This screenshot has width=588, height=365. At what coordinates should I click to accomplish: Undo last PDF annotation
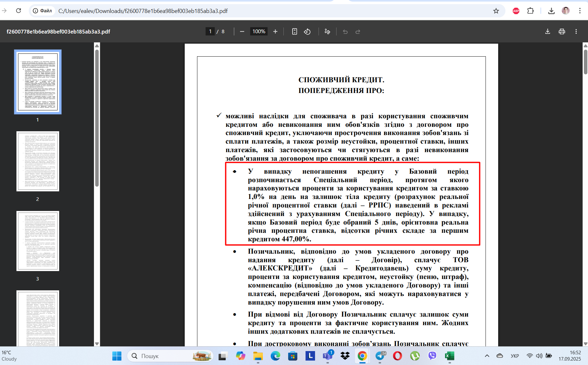345,32
